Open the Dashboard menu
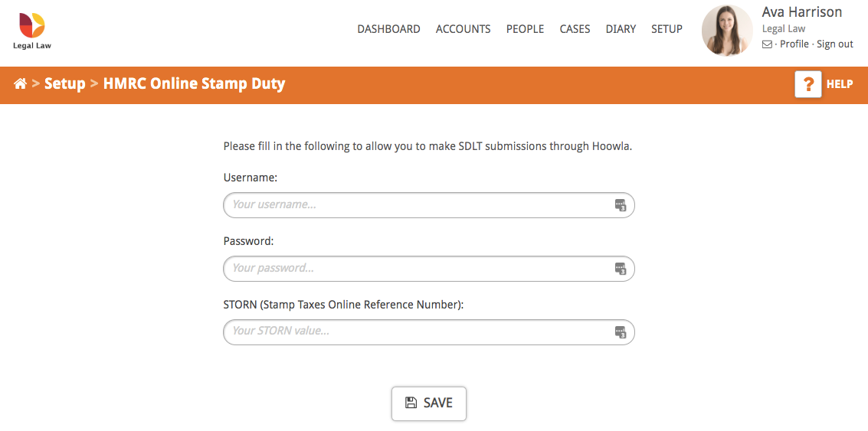 click(x=388, y=29)
